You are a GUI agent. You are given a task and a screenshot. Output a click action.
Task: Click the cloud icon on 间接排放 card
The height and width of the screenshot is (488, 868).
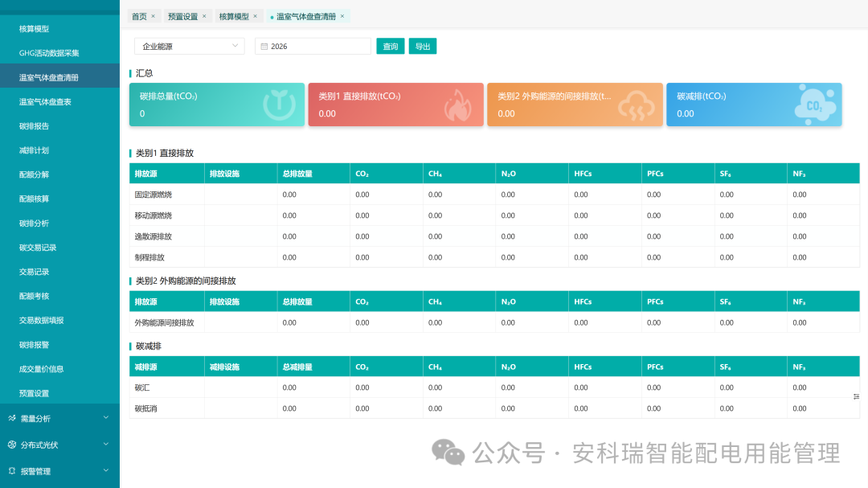(x=635, y=103)
